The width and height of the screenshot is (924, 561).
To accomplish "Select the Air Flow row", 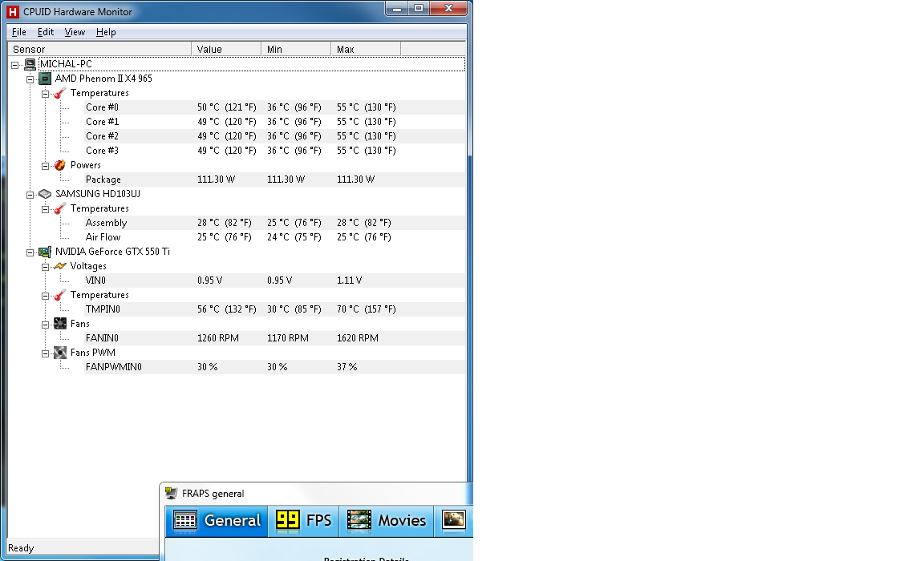I will coord(274,237).
